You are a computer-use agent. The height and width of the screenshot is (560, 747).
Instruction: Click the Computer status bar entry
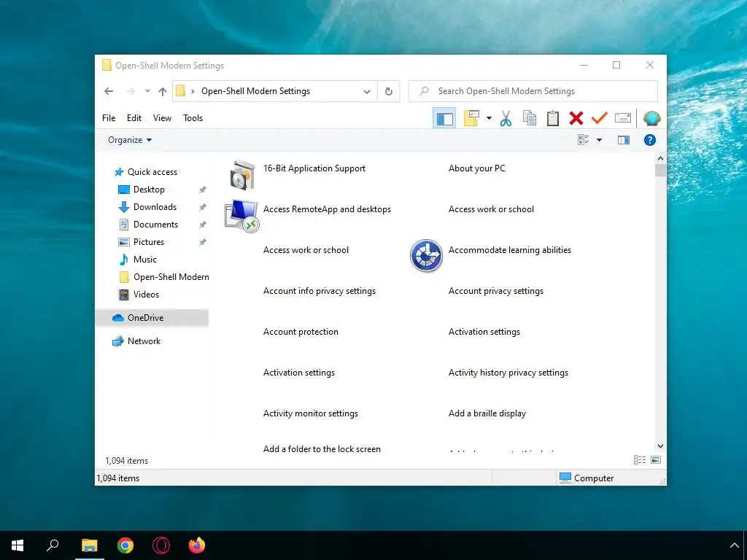pyautogui.click(x=586, y=478)
